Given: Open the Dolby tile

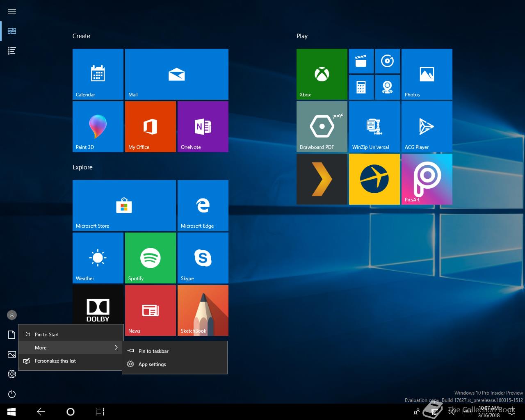Looking at the screenshot, I should (98, 305).
